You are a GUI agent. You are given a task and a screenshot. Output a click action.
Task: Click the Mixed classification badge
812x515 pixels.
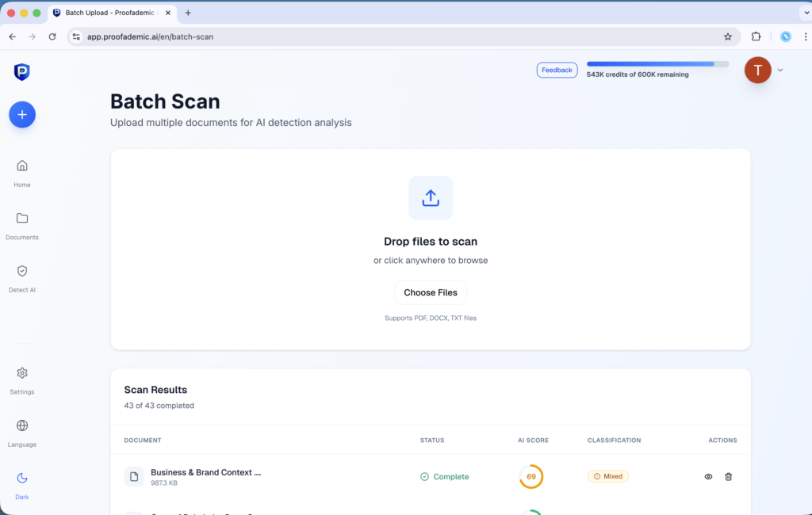(608, 476)
